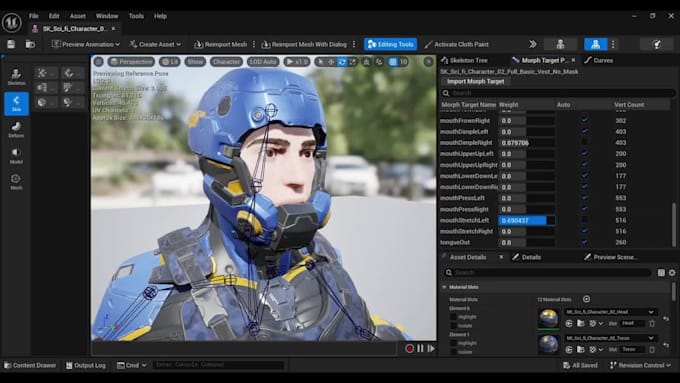Click highlighted Skeletal Mesh mode icon in toolbar
This screenshot has width=680, height=383.
(595, 44)
